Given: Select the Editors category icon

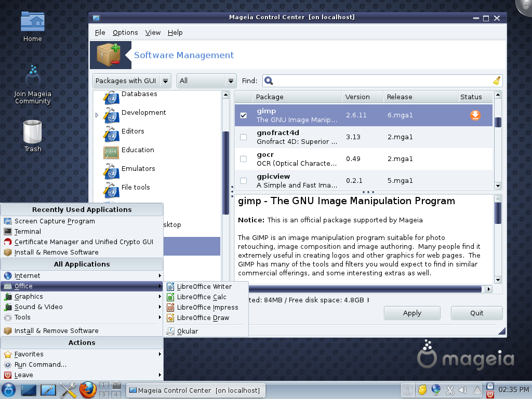Looking at the screenshot, I should [111, 134].
